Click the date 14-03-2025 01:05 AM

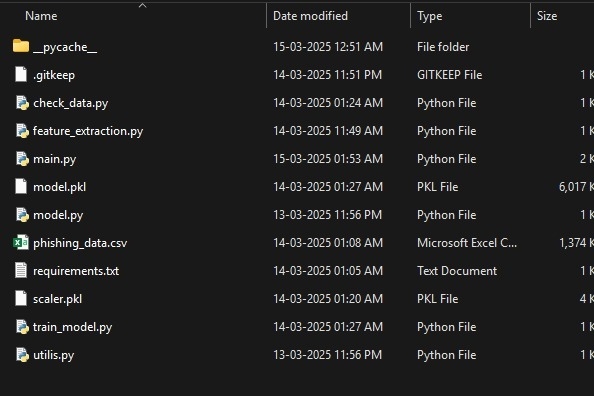[328, 271]
